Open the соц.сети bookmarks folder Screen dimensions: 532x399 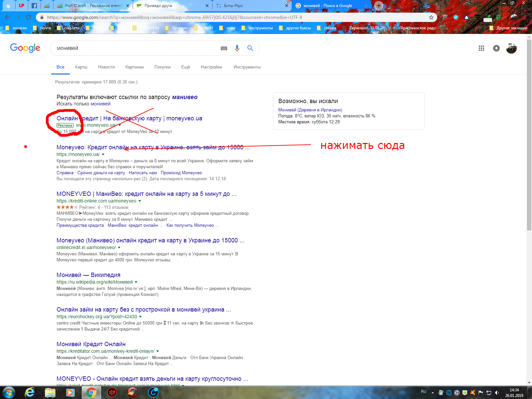pos(68,28)
